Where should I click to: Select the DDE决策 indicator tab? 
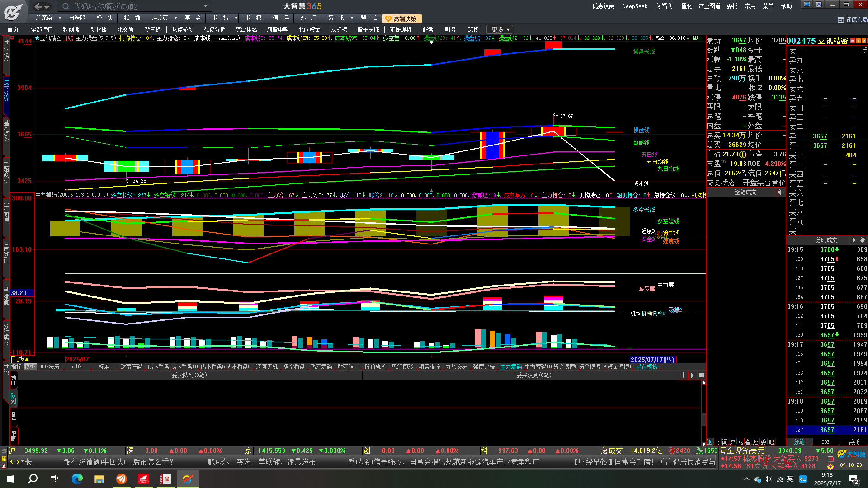(x=50, y=367)
